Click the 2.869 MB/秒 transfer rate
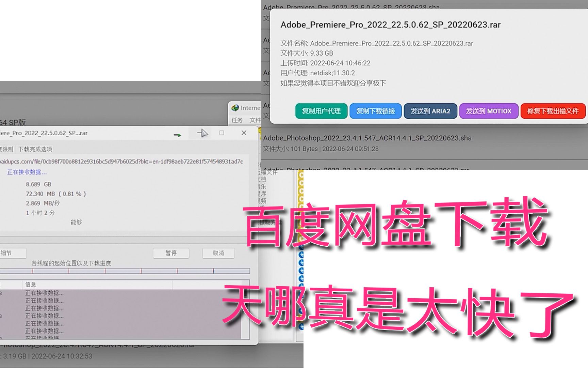The width and height of the screenshot is (588, 368). [x=43, y=203]
